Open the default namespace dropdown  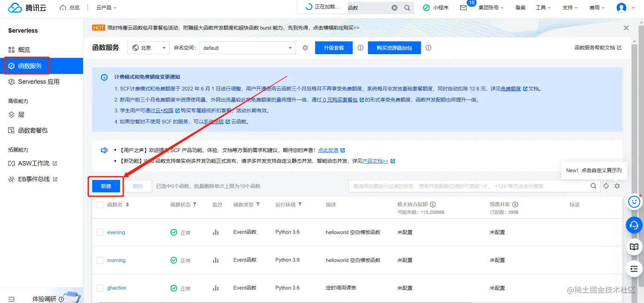tap(247, 48)
